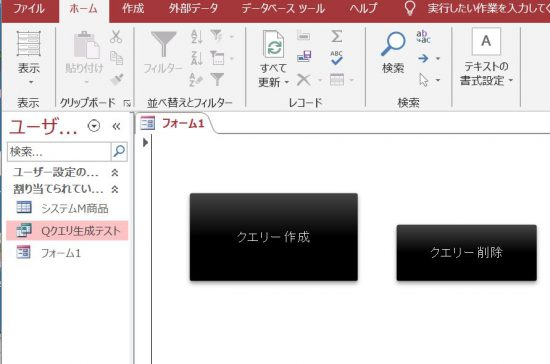550x364 pixels.
Task: Click the クエリー作成 button
Action: tap(274, 237)
